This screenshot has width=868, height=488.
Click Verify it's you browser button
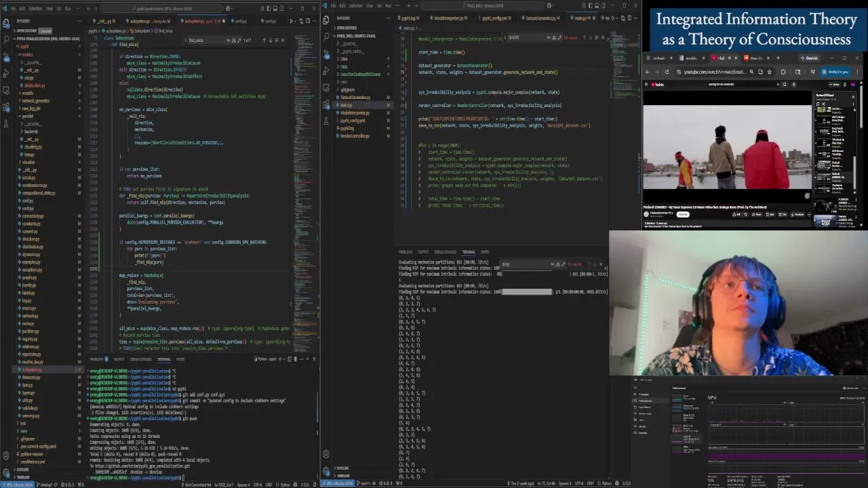(x=835, y=72)
